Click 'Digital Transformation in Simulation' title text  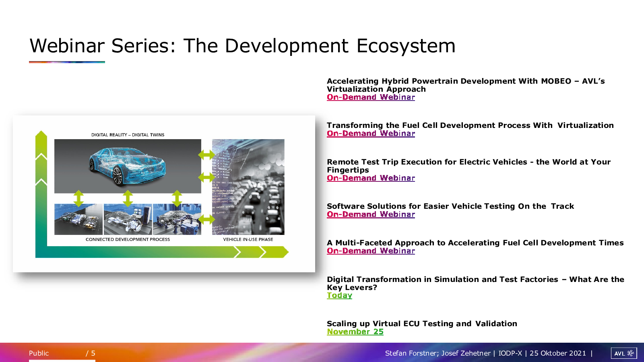pyautogui.click(x=475, y=284)
